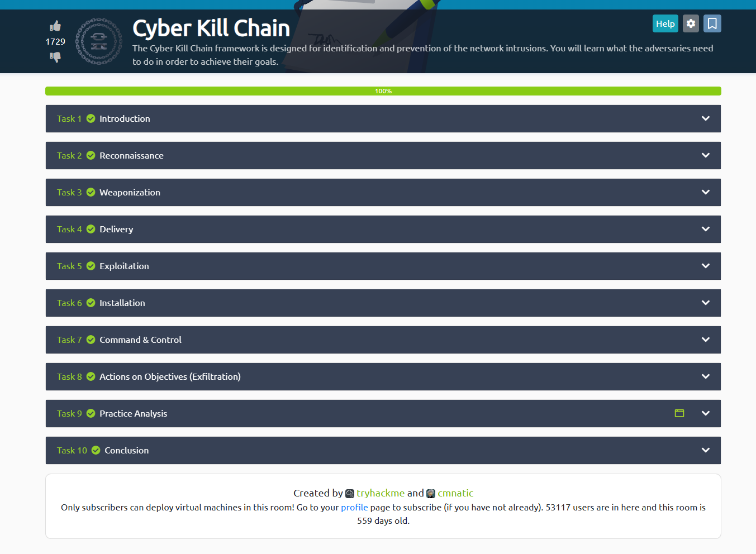Expand Task 7 Command & Control chevron
The width and height of the screenshot is (756, 554).
tap(706, 340)
